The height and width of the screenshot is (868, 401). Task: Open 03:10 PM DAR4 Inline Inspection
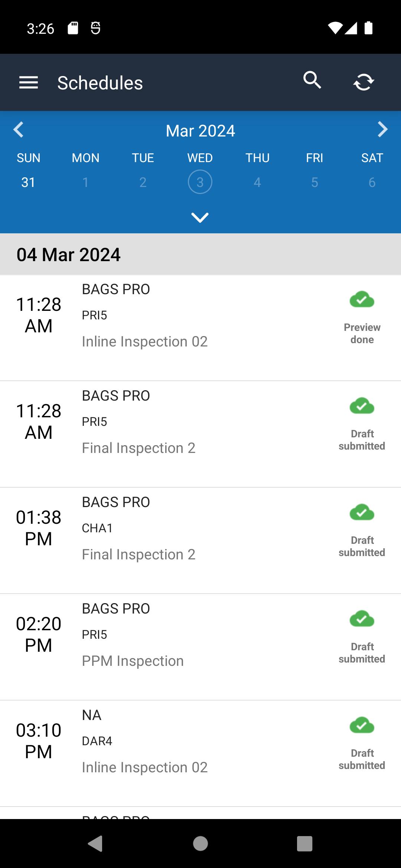click(200, 753)
